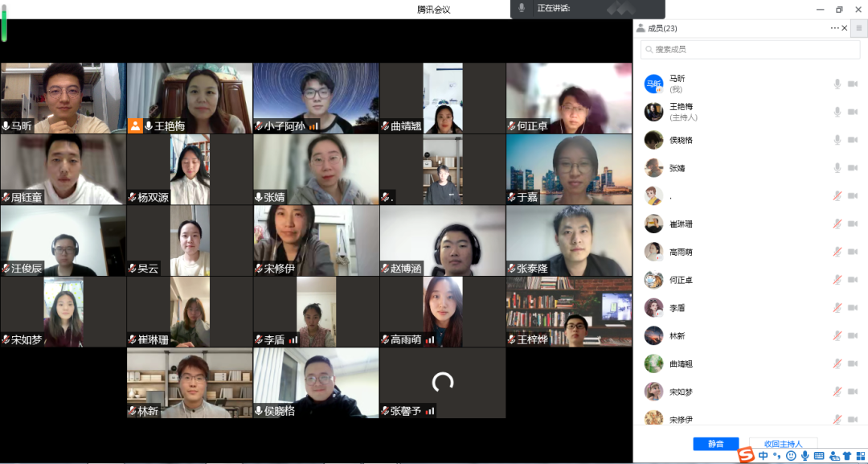Click the muted microphone icon for 崔琳珊
The image size is (868, 464).
(x=837, y=224)
